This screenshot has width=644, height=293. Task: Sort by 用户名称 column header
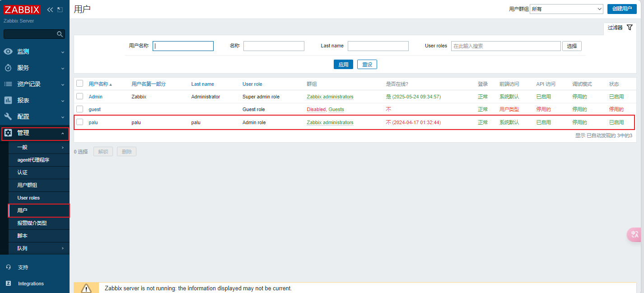click(x=100, y=84)
